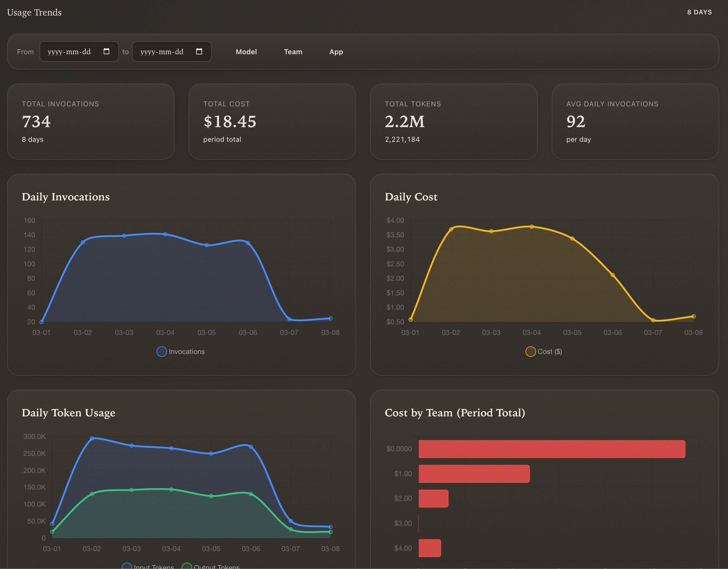Open the App filter
The height and width of the screenshot is (569, 728).
click(336, 52)
